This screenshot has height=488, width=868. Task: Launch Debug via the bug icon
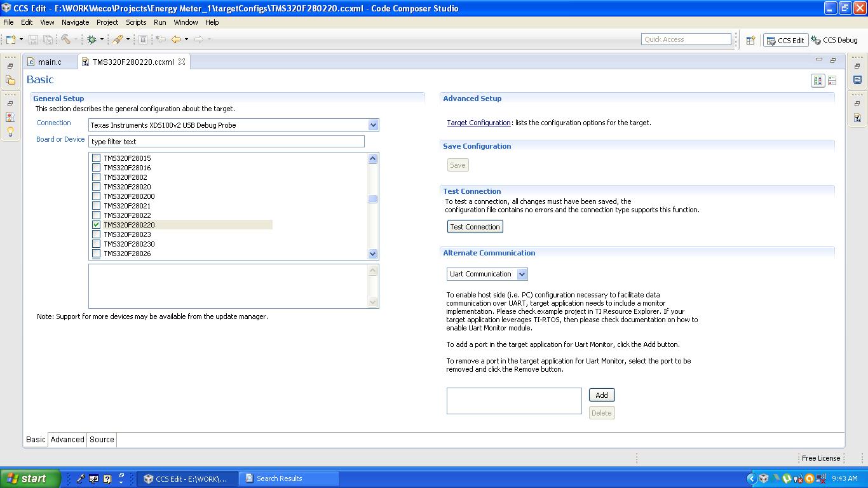(x=92, y=39)
